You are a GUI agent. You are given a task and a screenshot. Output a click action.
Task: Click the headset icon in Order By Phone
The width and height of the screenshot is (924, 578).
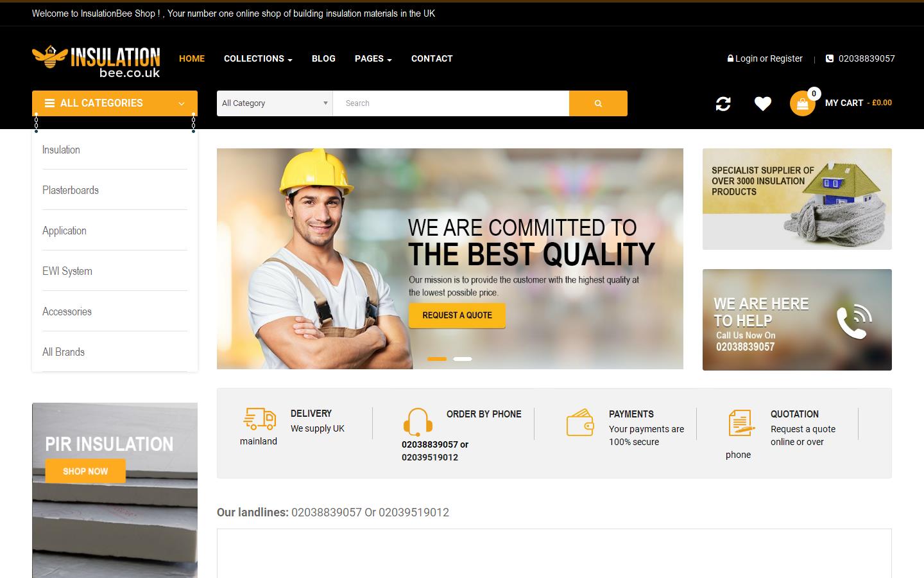click(x=418, y=422)
